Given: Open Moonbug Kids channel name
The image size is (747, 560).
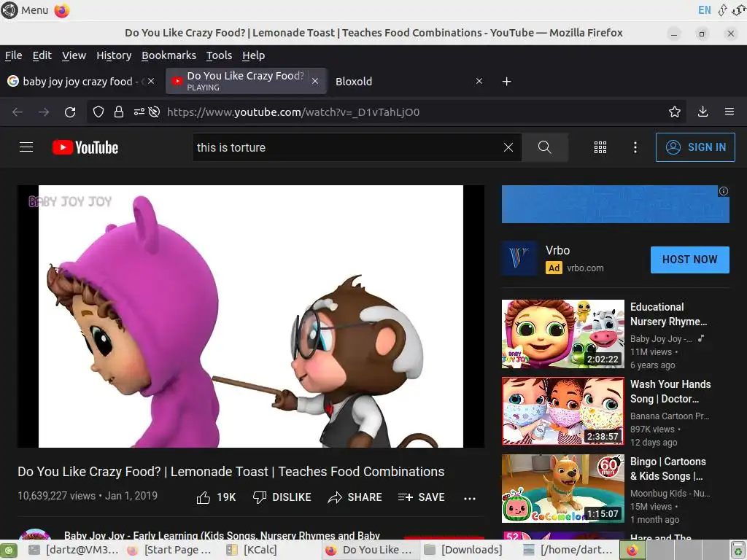Looking at the screenshot, I should (670, 494).
